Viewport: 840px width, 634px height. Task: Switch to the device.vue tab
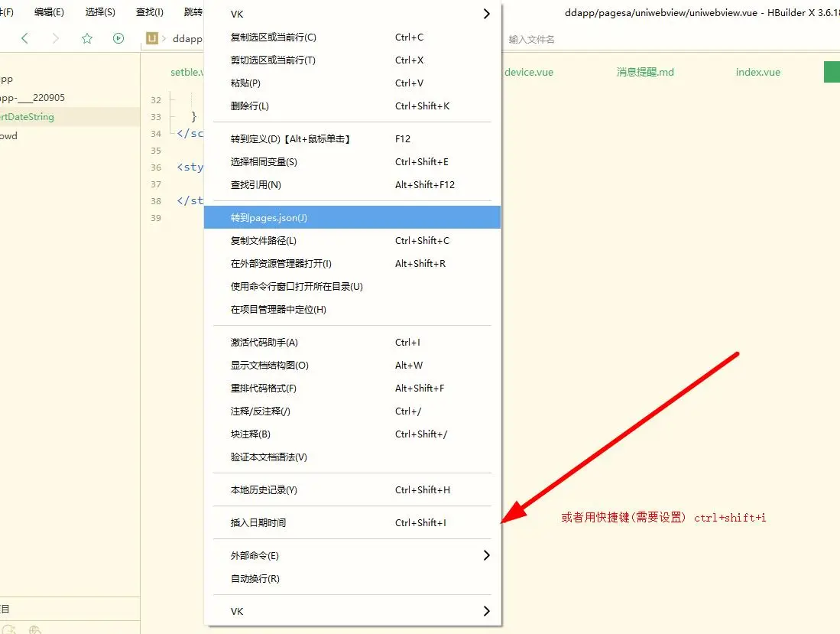[529, 73]
